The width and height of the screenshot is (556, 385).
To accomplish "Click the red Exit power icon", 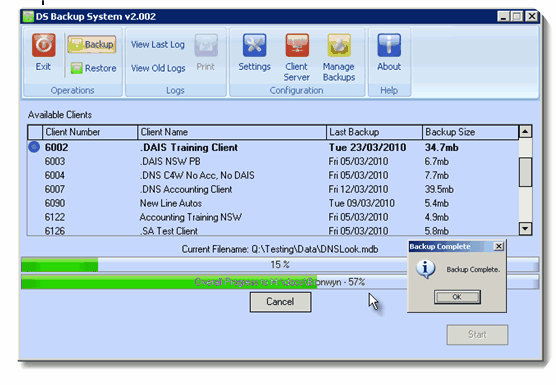I will (x=44, y=45).
